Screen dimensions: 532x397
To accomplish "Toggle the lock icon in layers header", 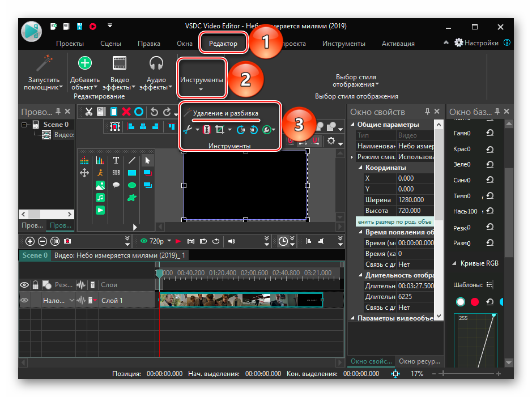I will (x=35, y=284).
